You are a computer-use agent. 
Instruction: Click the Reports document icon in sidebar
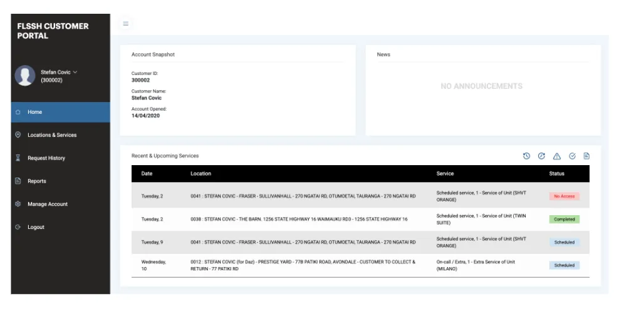[x=18, y=181]
